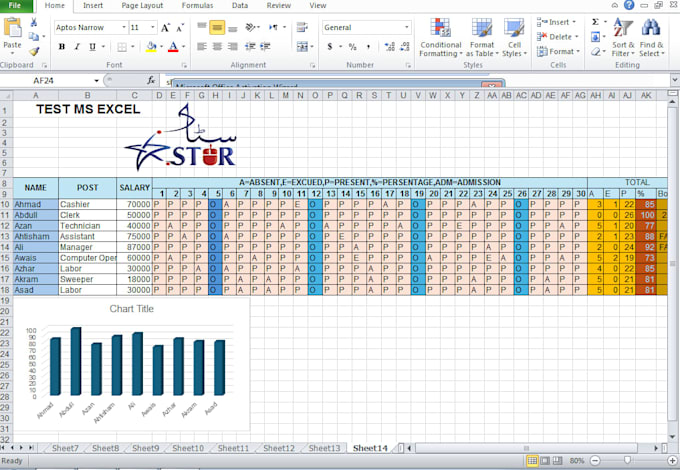
Task: Switch to the Formulas tab
Action: [197, 6]
